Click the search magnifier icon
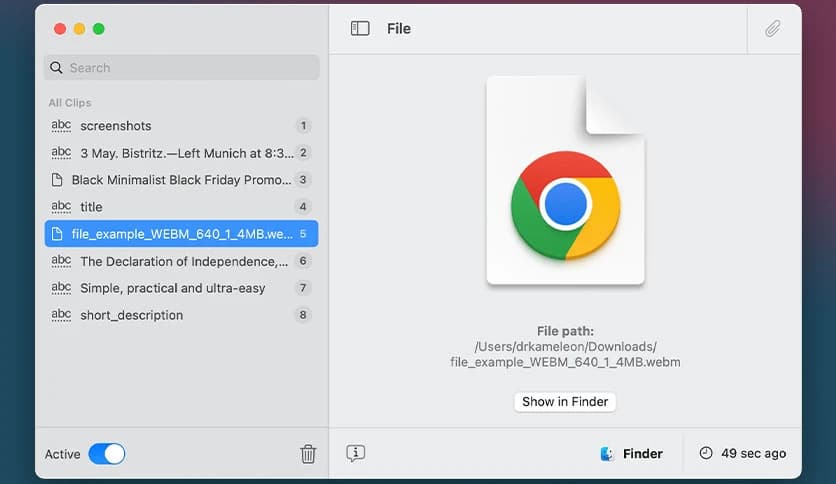The width and height of the screenshot is (836, 484). [56, 68]
